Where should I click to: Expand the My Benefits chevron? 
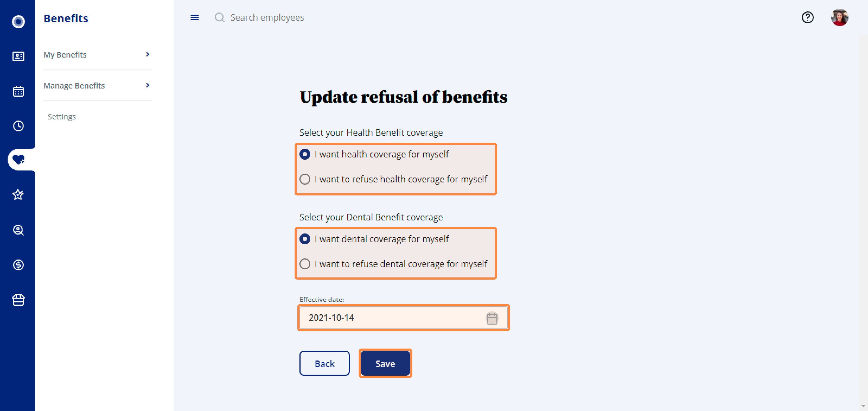click(147, 54)
